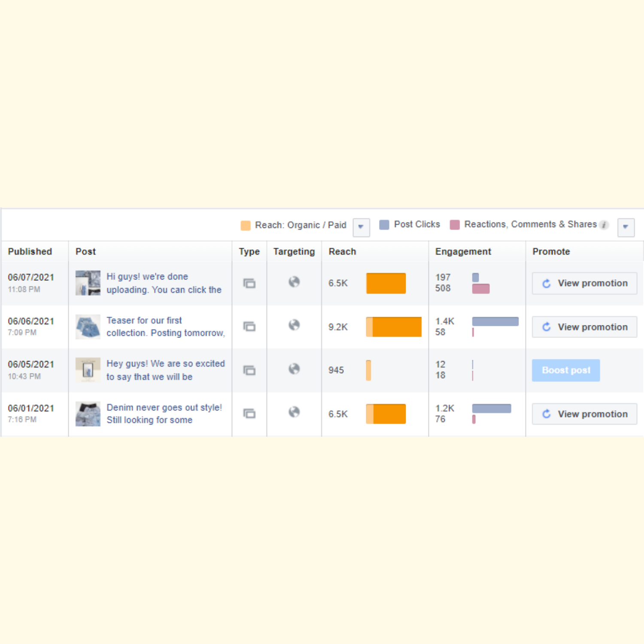Click reactions bar for 508 engagement
Image resolution: width=644 pixels, height=644 pixels.
coord(481,289)
